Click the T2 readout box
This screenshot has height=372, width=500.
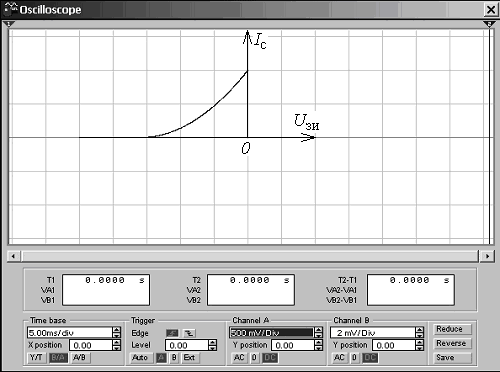point(251,290)
